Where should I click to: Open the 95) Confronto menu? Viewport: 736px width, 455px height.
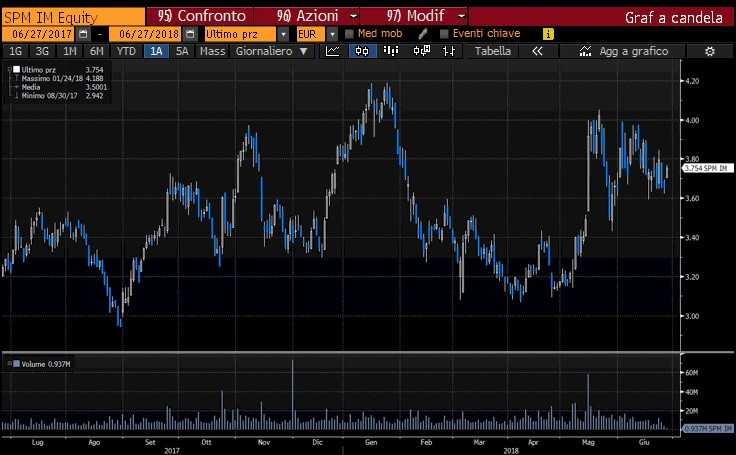pyautogui.click(x=200, y=16)
